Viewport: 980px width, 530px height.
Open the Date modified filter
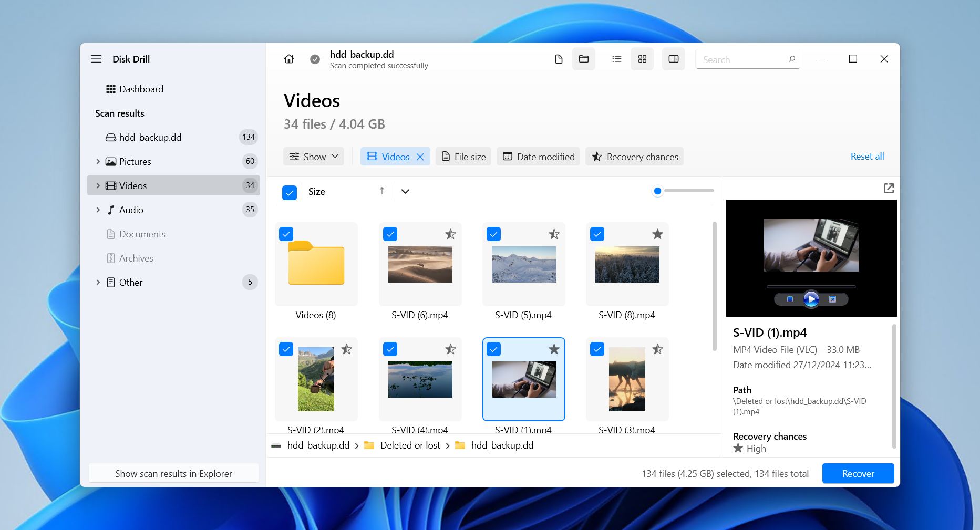point(538,156)
